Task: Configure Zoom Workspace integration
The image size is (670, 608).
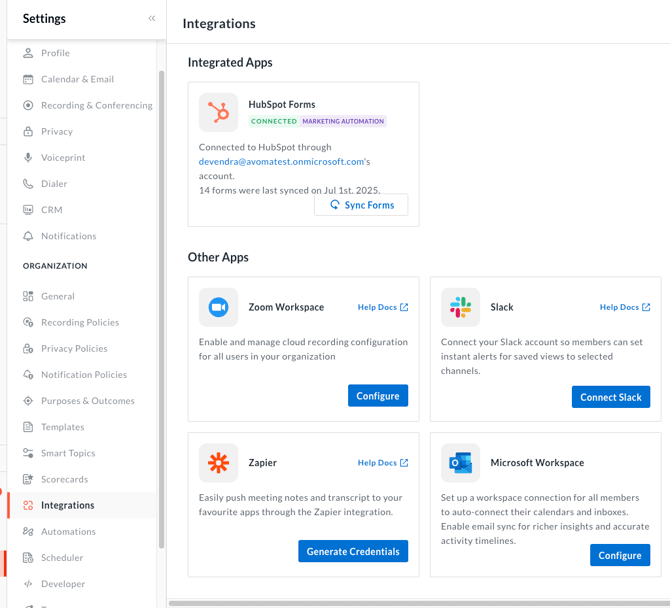Action: click(x=378, y=396)
